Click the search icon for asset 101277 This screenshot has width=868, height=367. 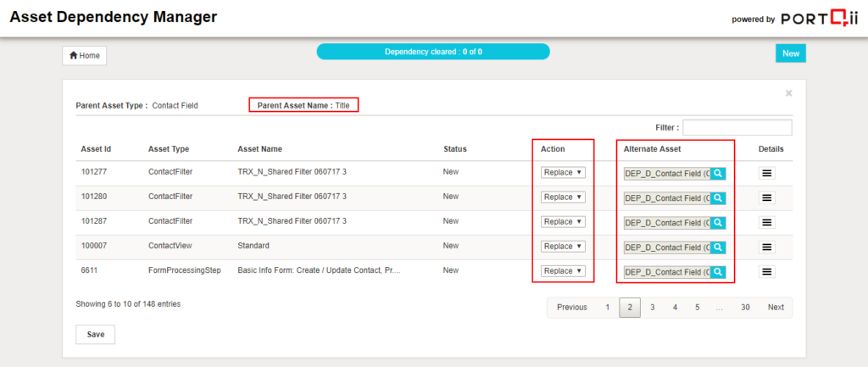718,173
